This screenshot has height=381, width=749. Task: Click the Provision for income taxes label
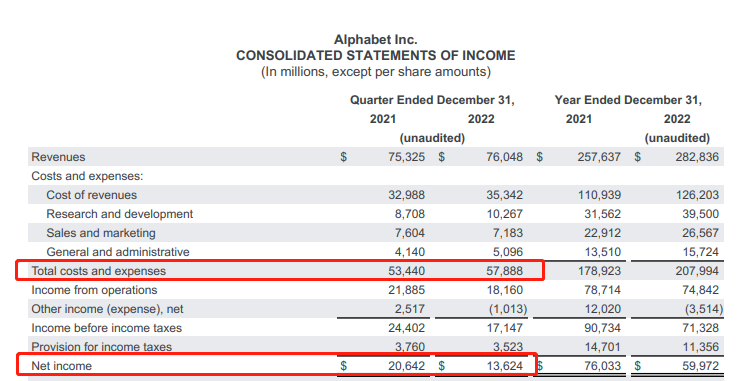pyautogui.click(x=101, y=347)
